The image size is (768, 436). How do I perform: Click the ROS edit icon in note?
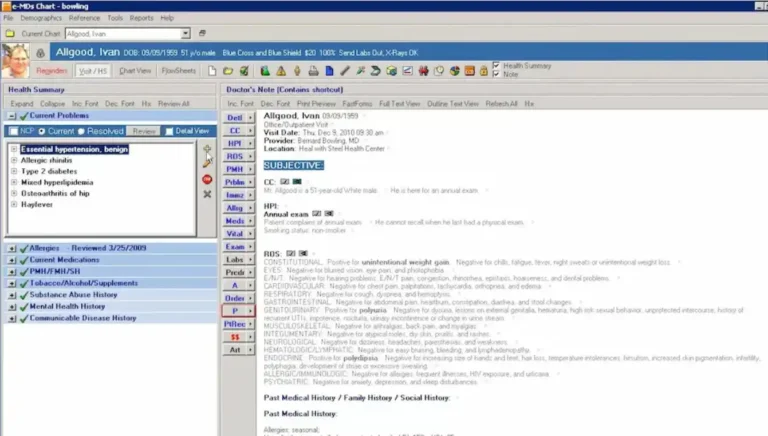tap(291, 253)
